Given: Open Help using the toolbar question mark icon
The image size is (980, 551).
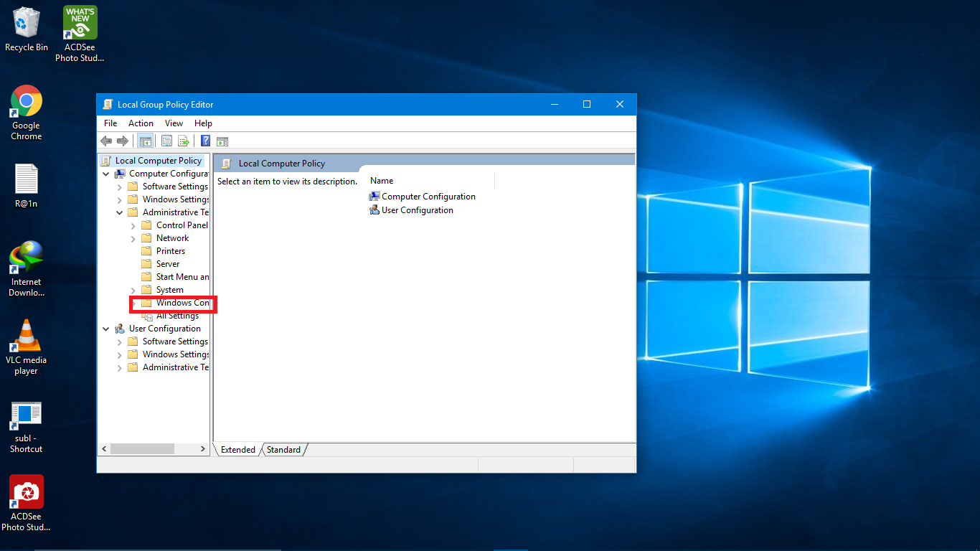Looking at the screenshot, I should coord(204,141).
